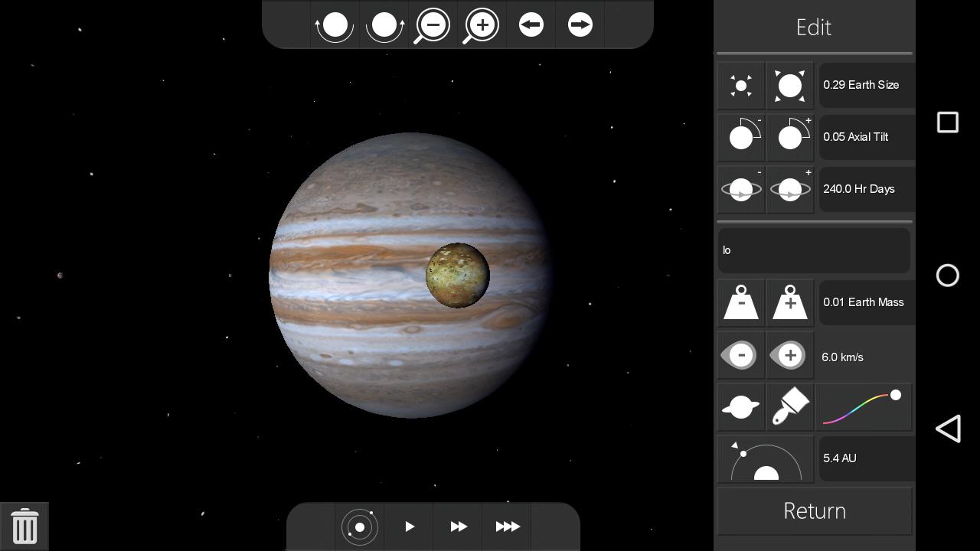The image size is (980, 551).
Task: Increase the axial tilt
Action: (x=790, y=138)
